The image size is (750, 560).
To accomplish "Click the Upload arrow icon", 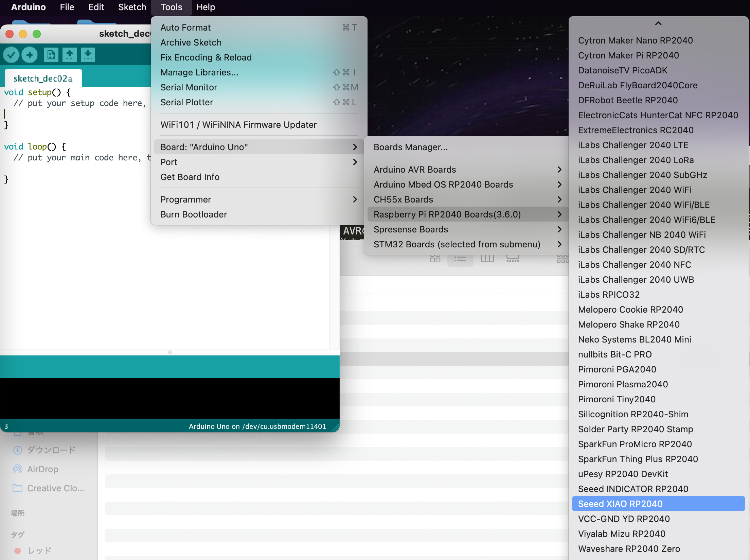I will 30,55.
